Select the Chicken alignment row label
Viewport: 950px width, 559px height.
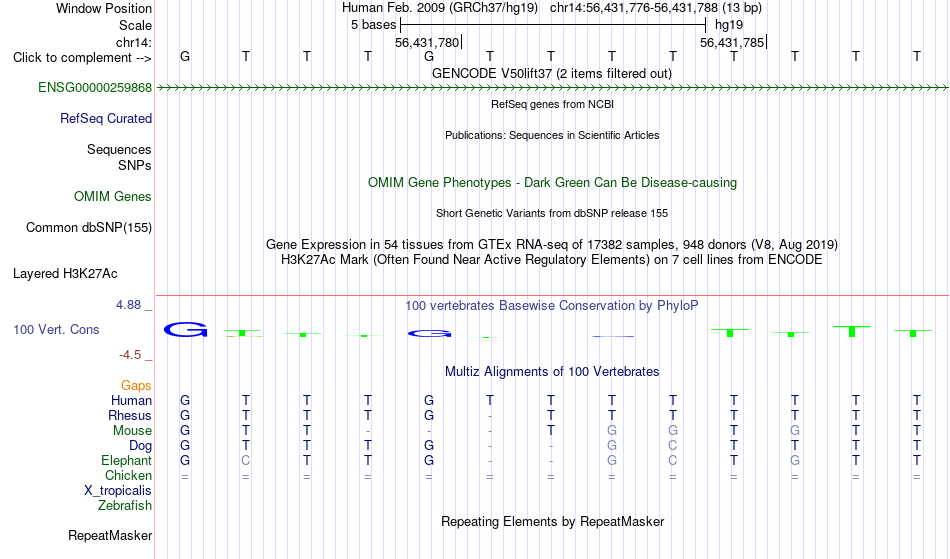coord(128,475)
